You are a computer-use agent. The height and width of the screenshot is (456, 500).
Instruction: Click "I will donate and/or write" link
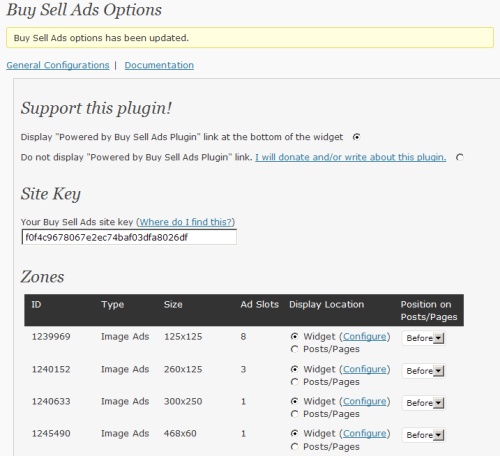(351, 157)
